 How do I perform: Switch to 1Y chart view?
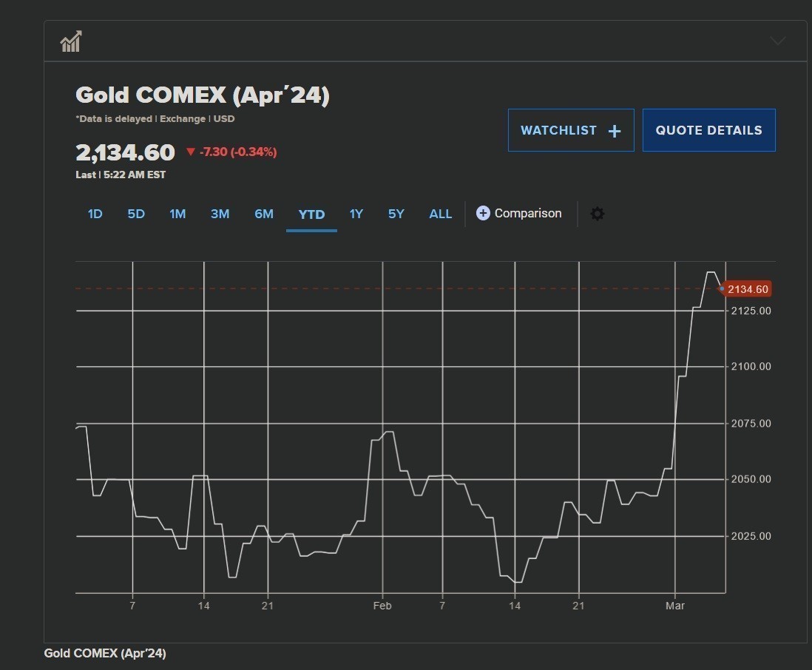[356, 214]
